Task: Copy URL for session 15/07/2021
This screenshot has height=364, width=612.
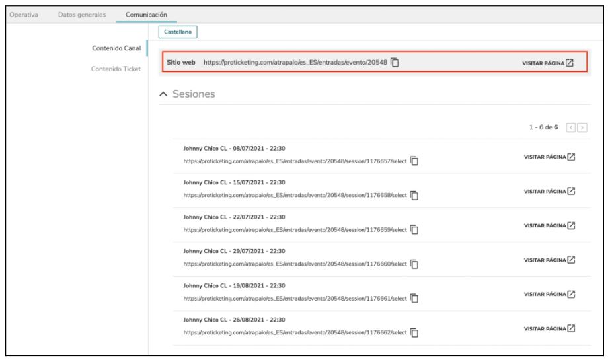Action: (414, 195)
